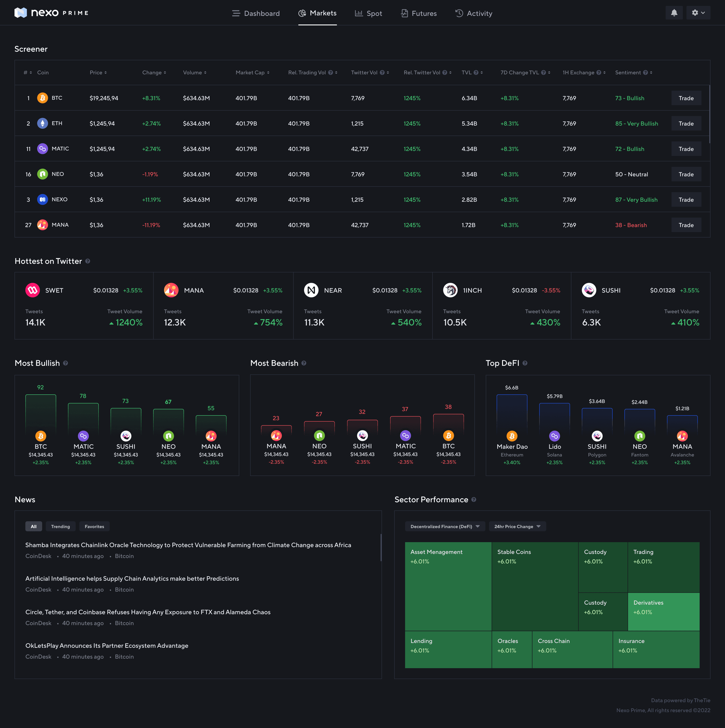
Task: Click help icon beside Sector Performance
Action: coord(474,499)
